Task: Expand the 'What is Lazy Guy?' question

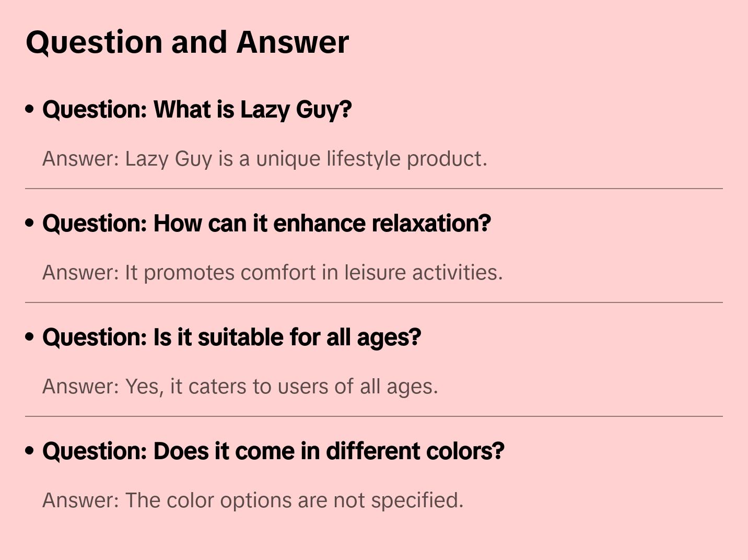Action: [x=197, y=110]
